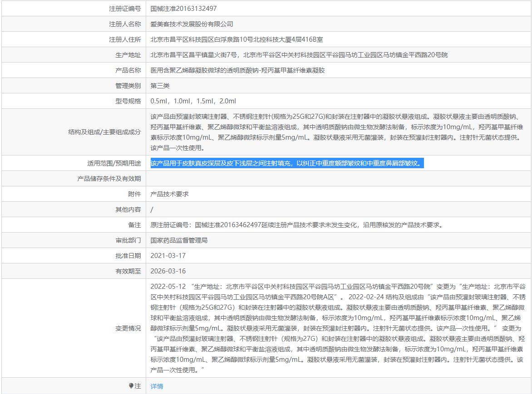Click the remark starting 原注册证编号
532x394 pixels.
coord(297,225)
